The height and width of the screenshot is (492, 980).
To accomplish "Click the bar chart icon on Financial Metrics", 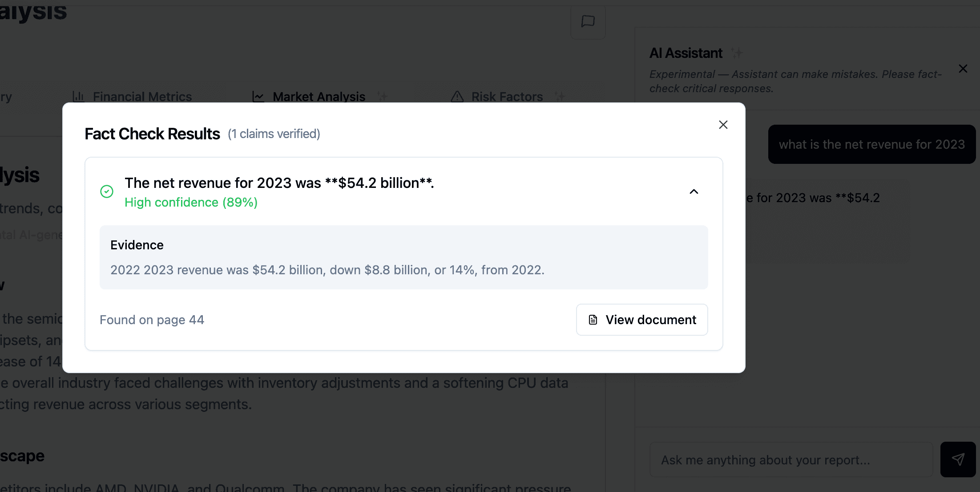I will 78,96.
